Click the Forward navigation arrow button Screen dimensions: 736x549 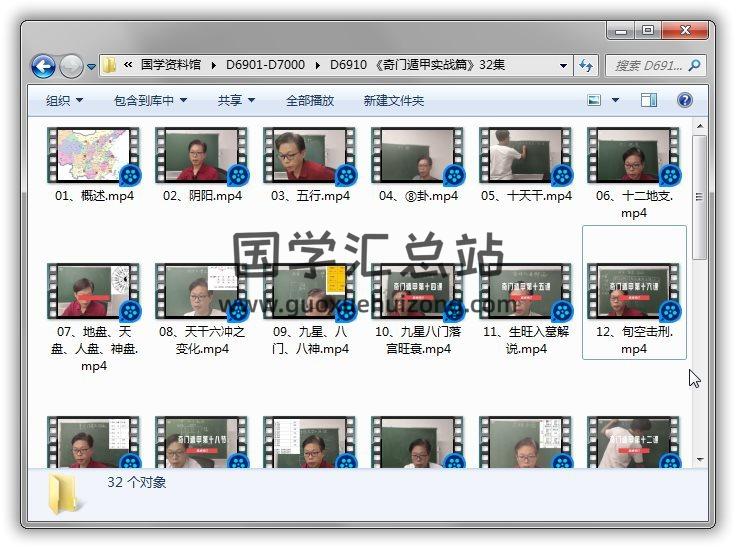click(71, 66)
